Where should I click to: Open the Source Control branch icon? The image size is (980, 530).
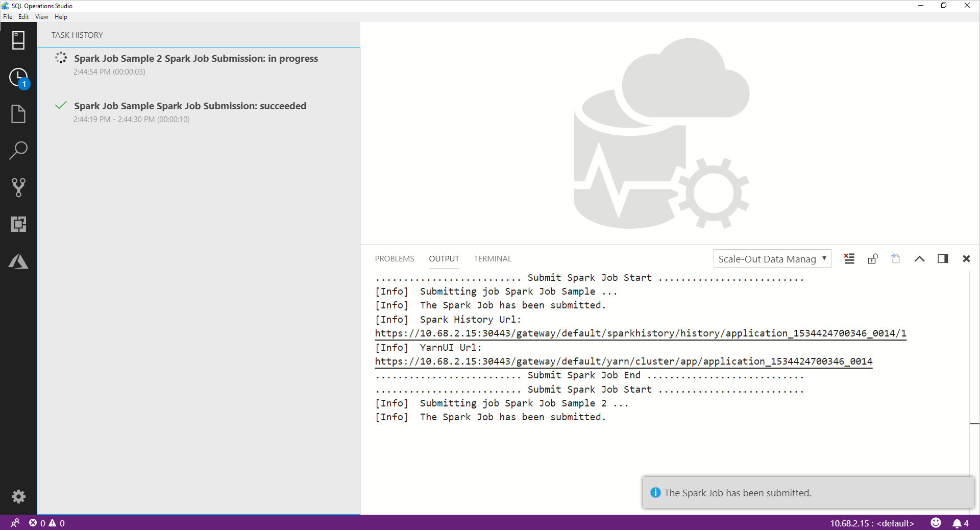(18, 187)
